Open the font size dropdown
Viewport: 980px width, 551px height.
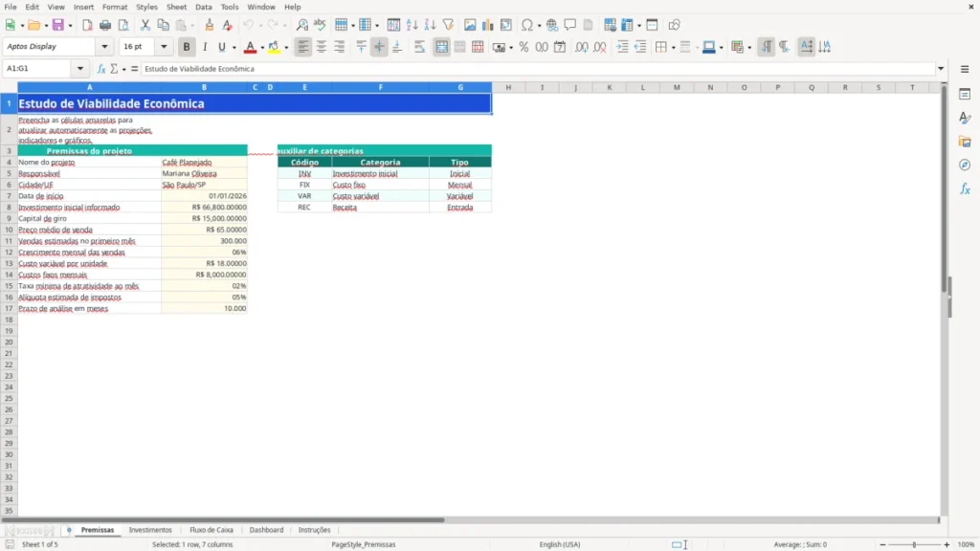click(x=164, y=47)
